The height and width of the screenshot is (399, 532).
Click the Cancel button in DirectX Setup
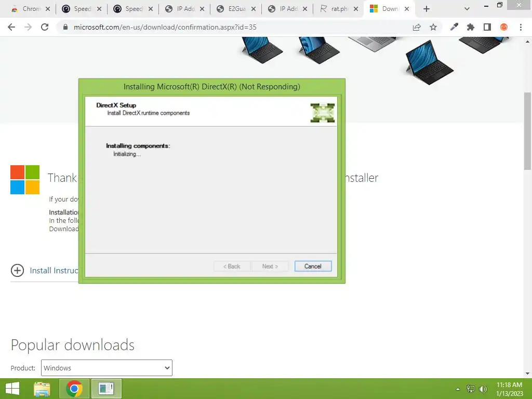coord(313,267)
